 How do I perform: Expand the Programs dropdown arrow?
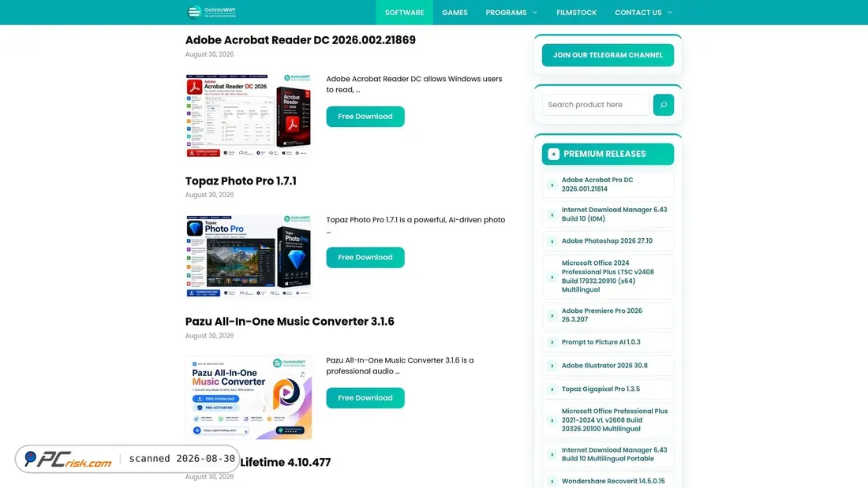[x=535, y=12]
